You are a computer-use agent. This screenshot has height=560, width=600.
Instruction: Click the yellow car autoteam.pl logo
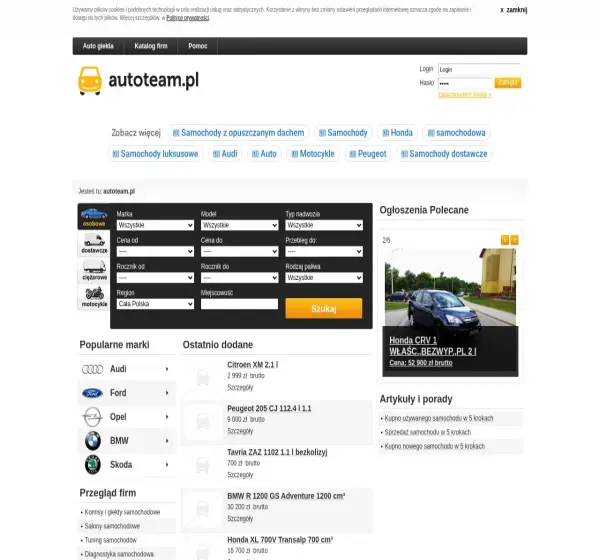point(138,80)
